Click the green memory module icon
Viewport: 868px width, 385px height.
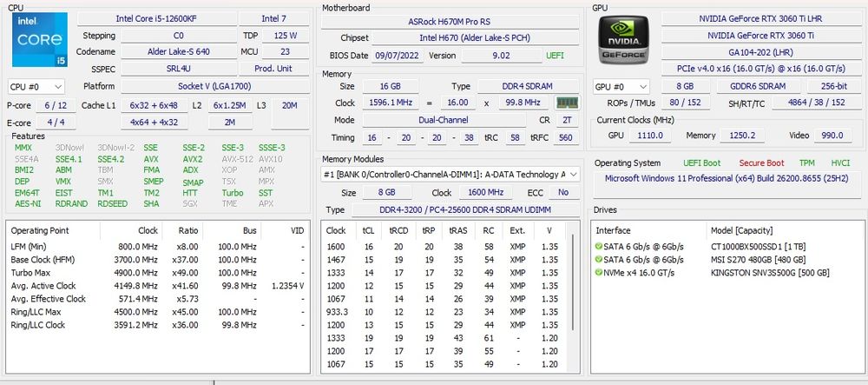[x=566, y=103]
